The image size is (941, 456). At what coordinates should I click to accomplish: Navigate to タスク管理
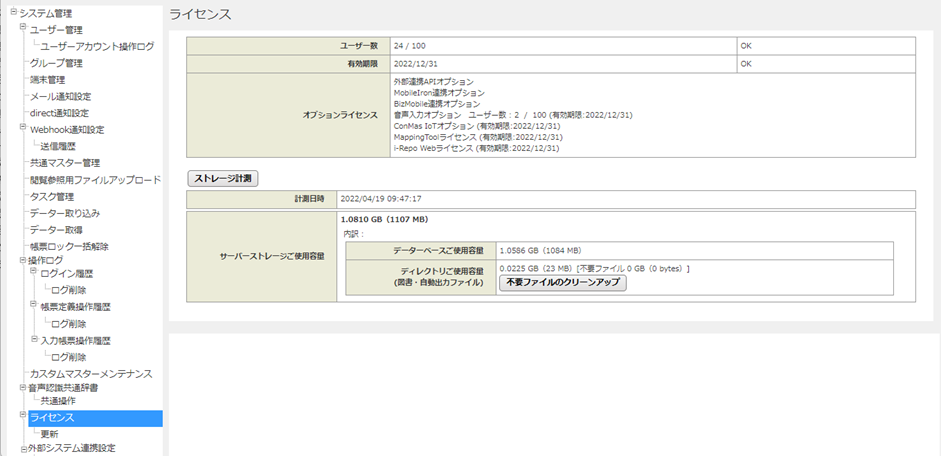click(x=52, y=197)
